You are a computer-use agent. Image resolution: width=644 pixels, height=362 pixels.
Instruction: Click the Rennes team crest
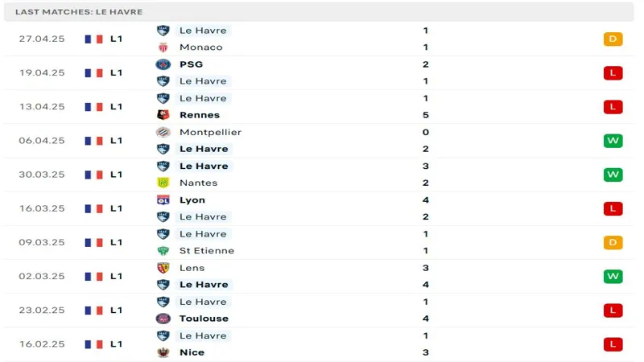click(x=163, y=115)
